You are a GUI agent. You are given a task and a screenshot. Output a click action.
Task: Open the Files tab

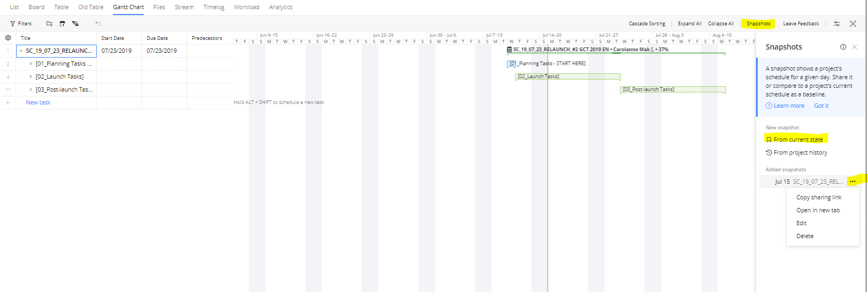(159, 7)
